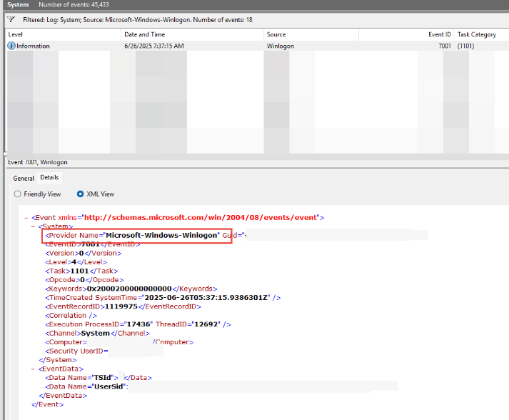Click the Filtered: Log: System status text
The height and width of the screenshot is (420, 509).
tap(138, 20)
